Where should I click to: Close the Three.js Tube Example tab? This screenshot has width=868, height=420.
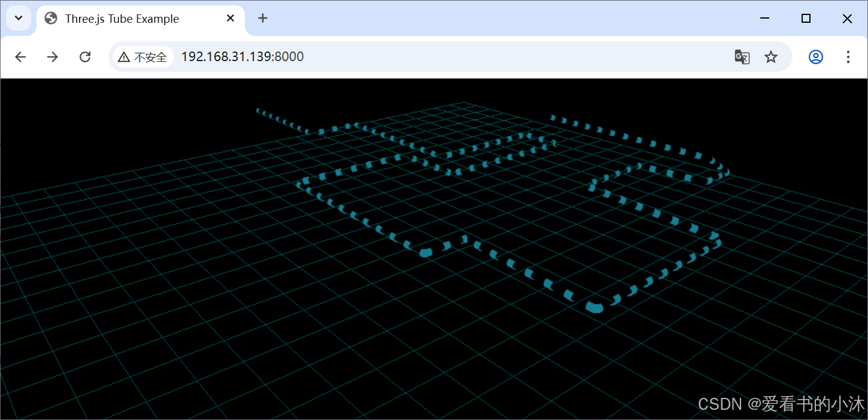tap(230, 19)
